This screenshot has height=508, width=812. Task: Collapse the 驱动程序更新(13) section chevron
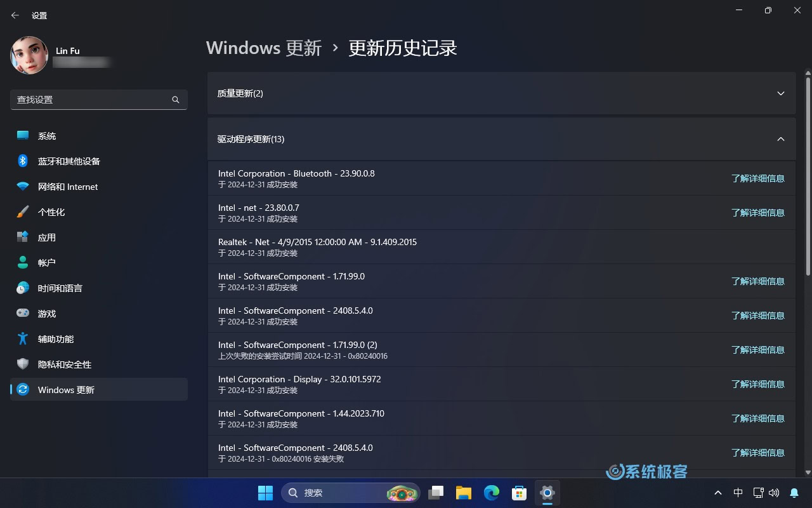point(781,139)
